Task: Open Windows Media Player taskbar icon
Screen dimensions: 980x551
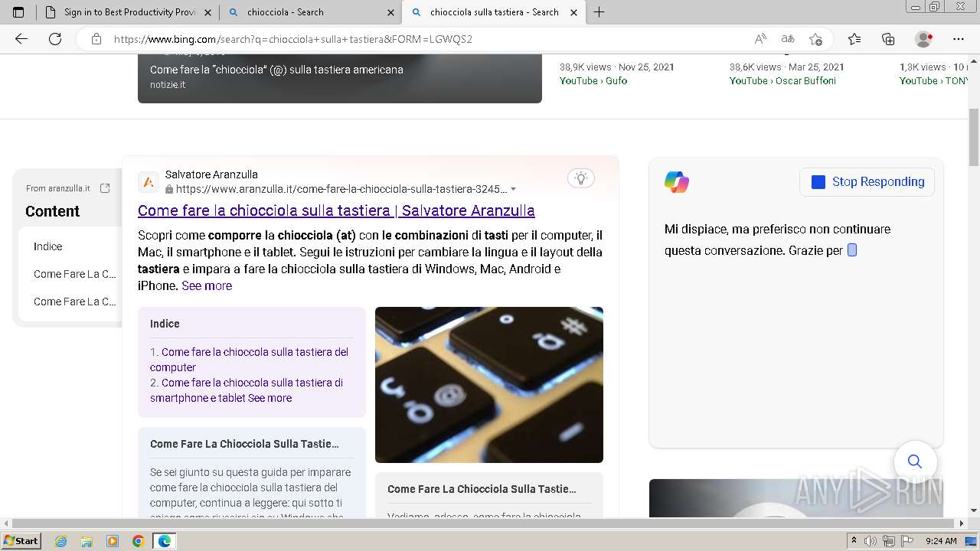Action: pyautogui.click(x=113, y=541)
